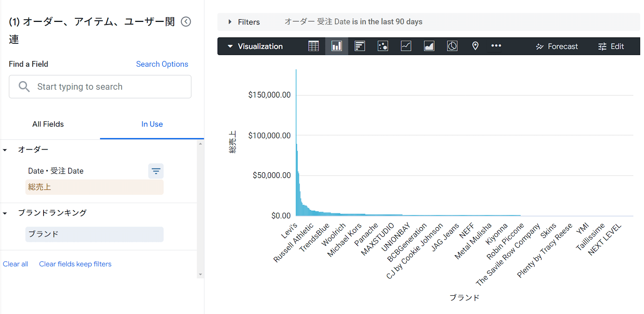Click the Skins axis label

coord(548,231)
